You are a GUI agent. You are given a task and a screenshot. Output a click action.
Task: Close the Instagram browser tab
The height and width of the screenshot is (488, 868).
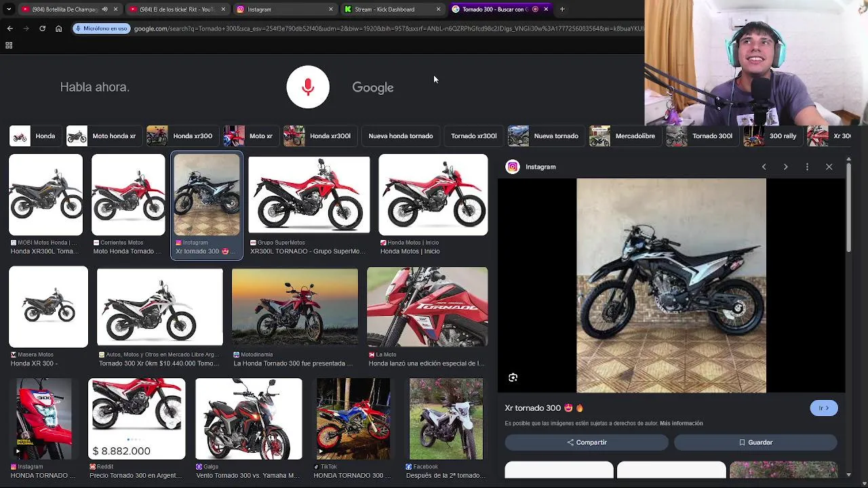(x=331, y=9)
